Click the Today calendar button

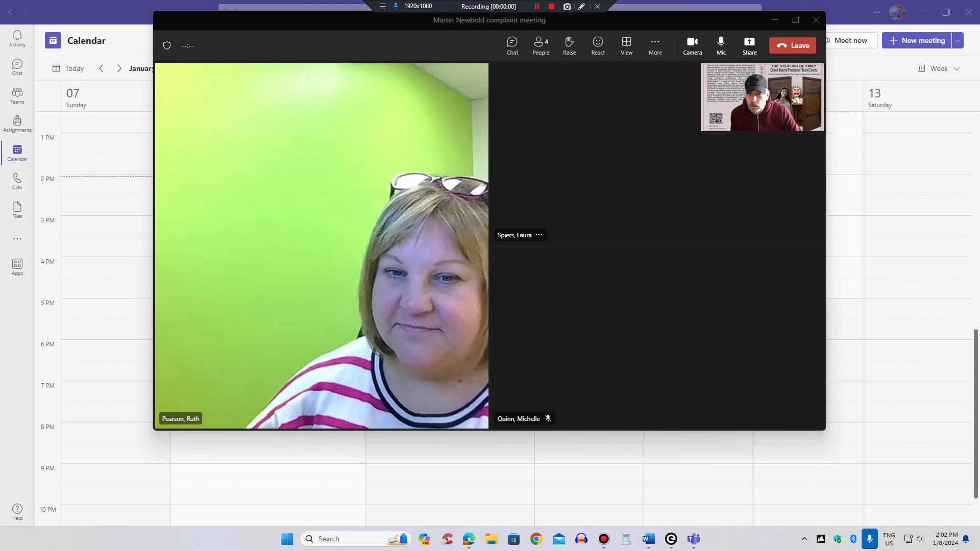[68, 68]
